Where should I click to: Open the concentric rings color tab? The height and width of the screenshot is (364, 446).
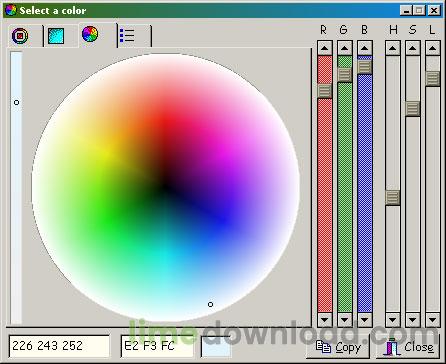tap(20, 36)
